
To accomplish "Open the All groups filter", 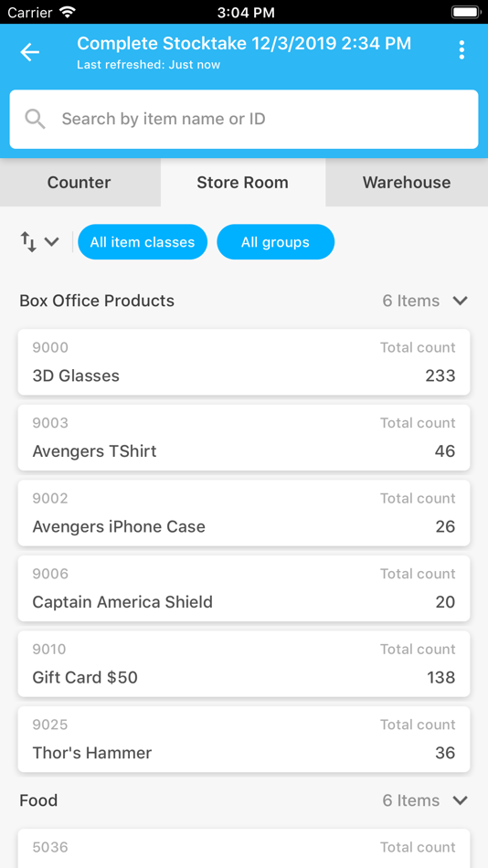I will click(275, 242).
